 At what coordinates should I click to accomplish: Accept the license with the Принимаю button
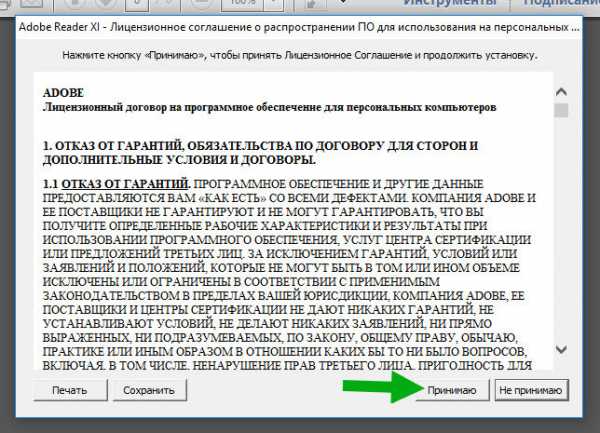click(x=452, y=390)
